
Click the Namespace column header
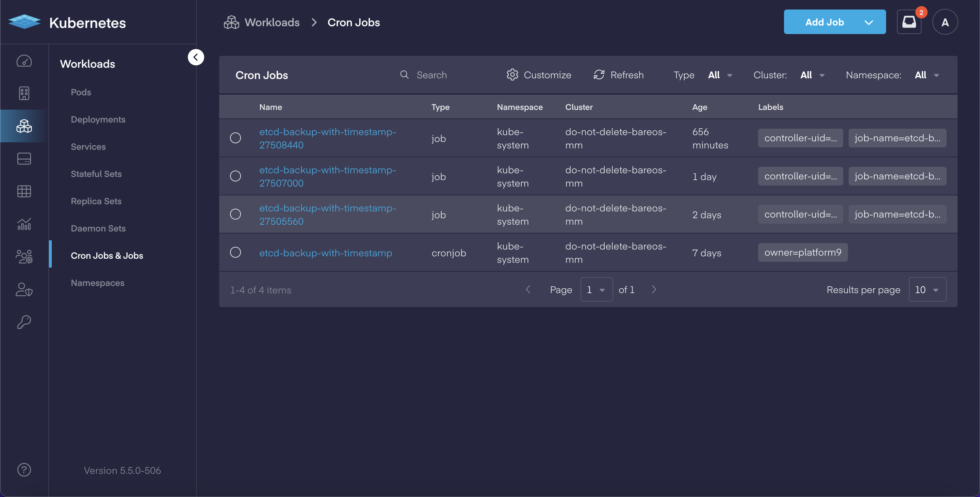(x=520, y=107)
